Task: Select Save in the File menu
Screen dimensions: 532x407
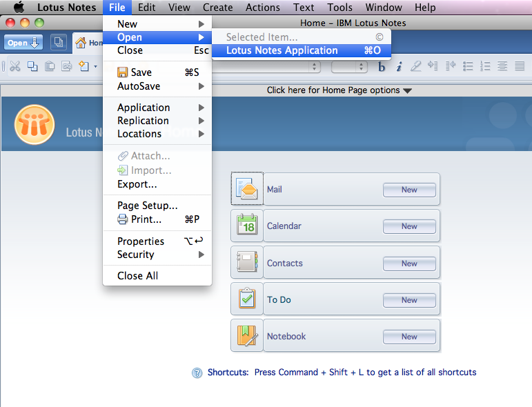Action: 157,72
